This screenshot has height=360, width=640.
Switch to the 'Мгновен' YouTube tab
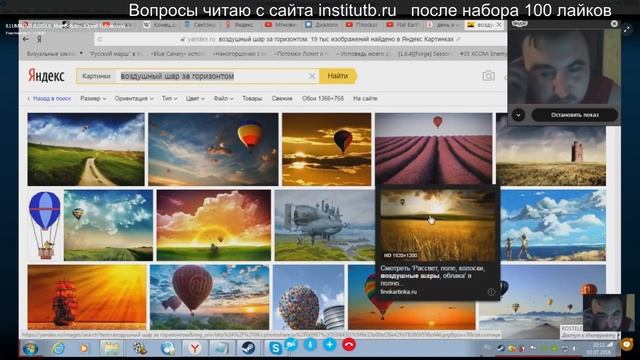282,25
